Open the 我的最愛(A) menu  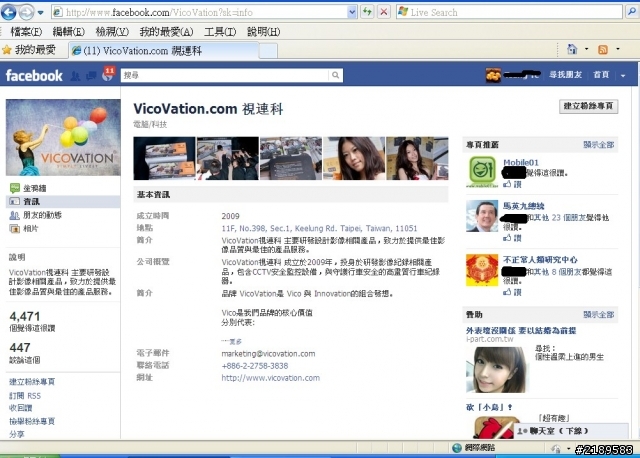[x=166, y=31]
